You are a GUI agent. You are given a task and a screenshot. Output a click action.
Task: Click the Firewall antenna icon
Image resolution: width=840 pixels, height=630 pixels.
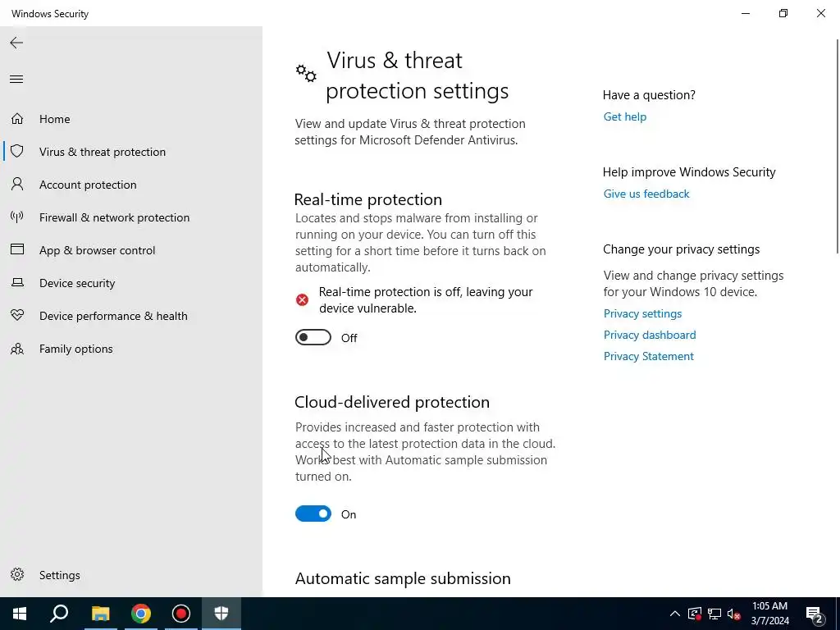(x=17, y=217)
